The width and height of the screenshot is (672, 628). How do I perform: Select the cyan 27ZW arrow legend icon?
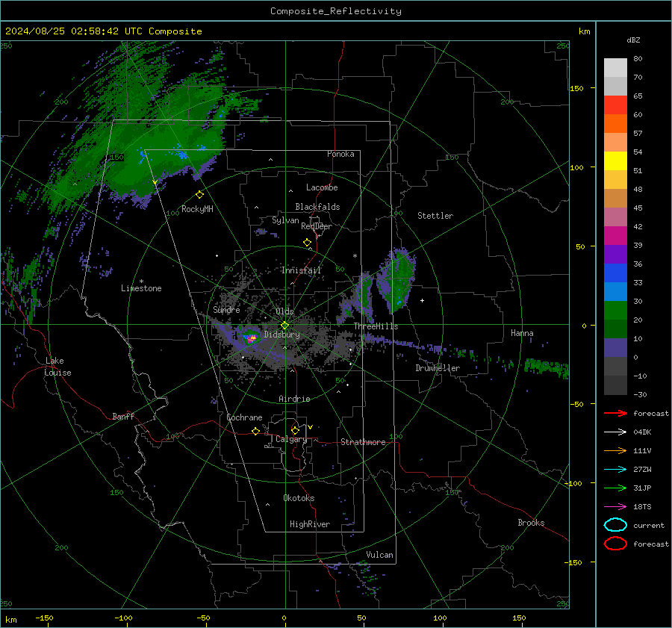coord(615,470)
